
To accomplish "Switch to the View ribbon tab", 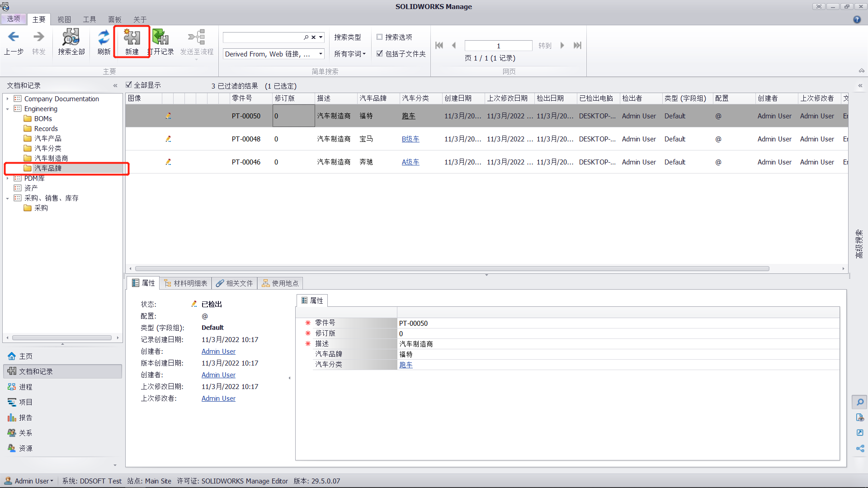I will [x=64, y=19].
